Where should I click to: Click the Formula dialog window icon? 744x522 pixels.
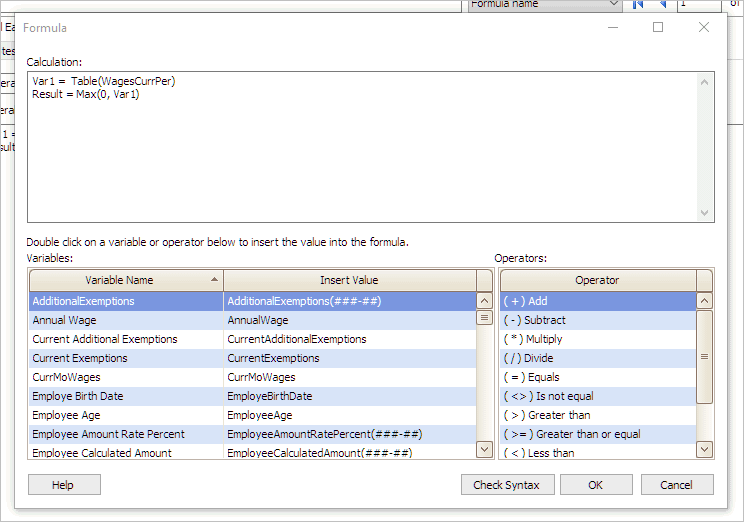(10, 27)
